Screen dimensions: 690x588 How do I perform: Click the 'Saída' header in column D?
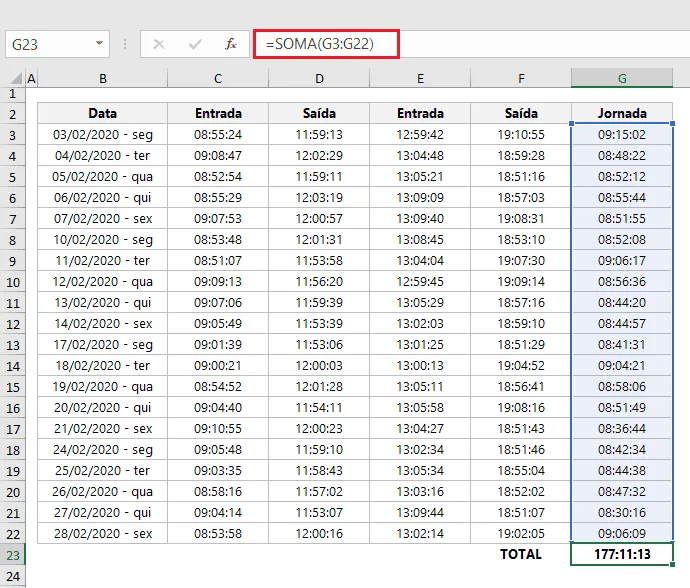tap(319, 113)
